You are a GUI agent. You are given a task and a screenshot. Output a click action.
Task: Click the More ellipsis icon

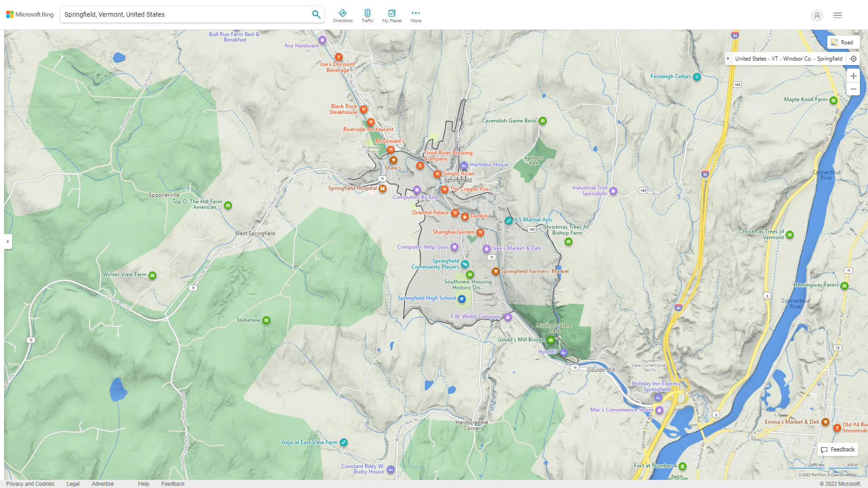coord(415,13)
